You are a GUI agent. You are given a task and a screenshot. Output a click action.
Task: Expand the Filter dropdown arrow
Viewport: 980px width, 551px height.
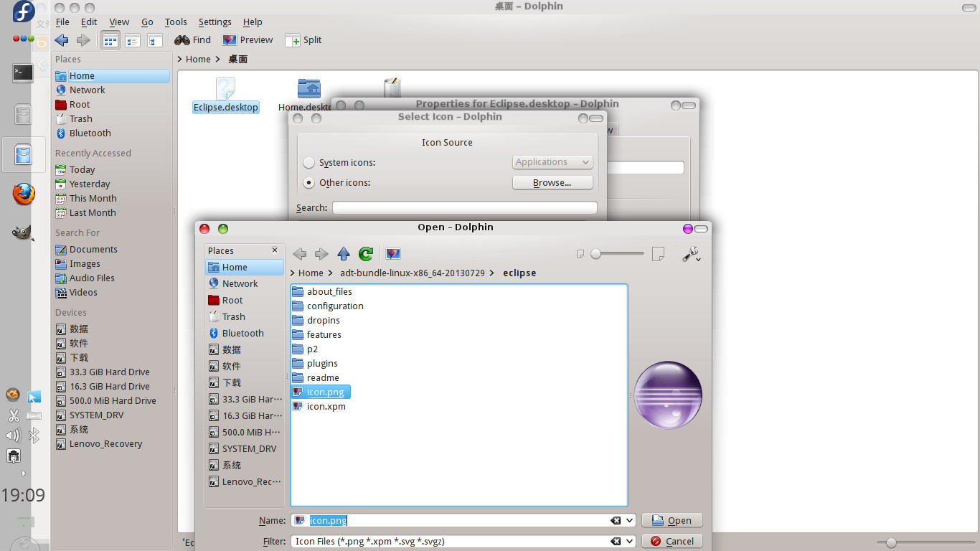click(x=630, y=541)
